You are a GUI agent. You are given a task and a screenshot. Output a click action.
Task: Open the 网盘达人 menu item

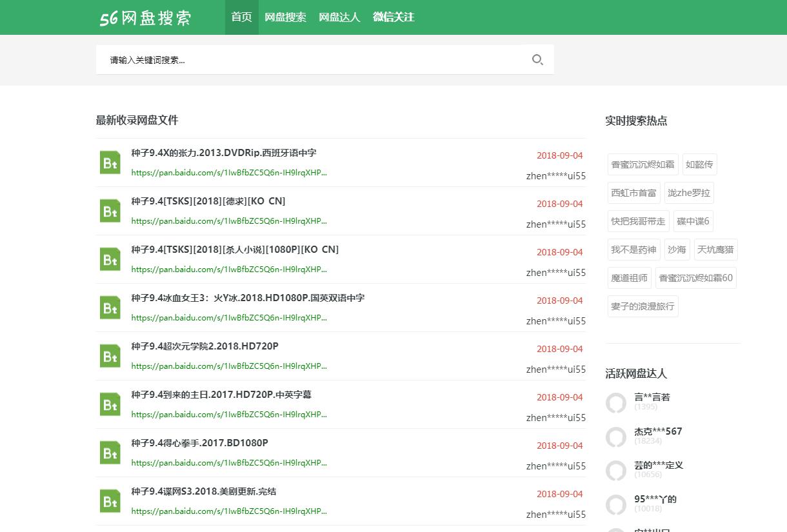coord(340,17)
